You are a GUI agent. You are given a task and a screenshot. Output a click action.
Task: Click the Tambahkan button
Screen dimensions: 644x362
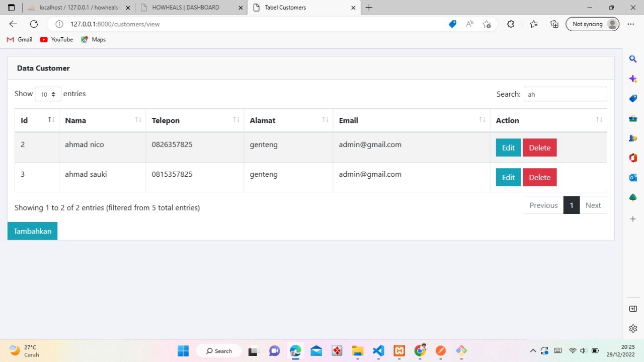(x=32, y=231)
